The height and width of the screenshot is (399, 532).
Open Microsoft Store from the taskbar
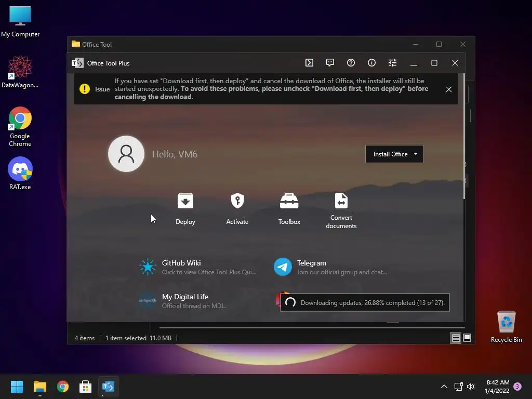[x=86, y=387]
